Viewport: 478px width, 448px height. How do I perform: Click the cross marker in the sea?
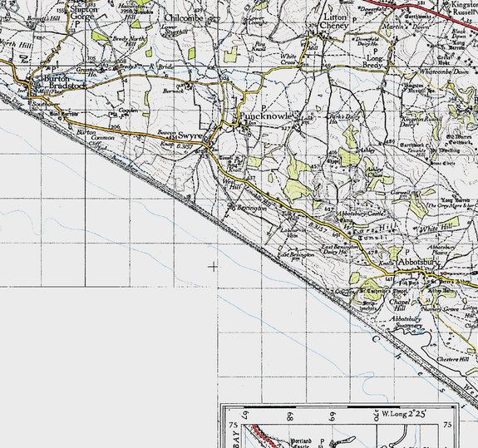[x=214, y=267]
